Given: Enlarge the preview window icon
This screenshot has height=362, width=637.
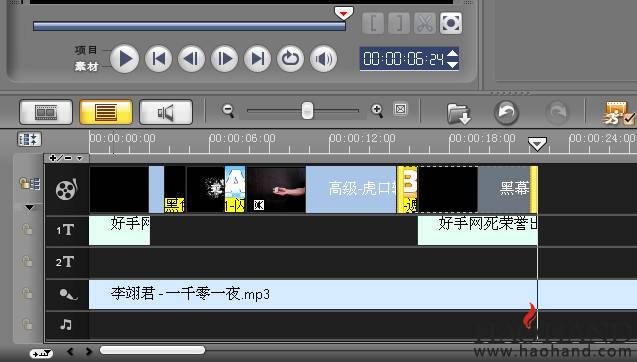Looking at the screenshot, I should (451, 23).
